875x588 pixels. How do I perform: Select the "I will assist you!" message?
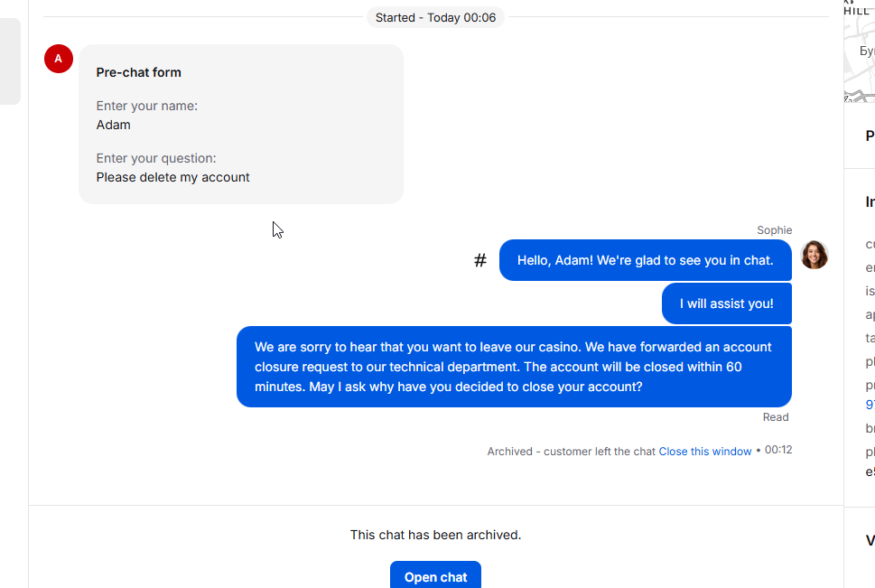[x=726, y=303]
